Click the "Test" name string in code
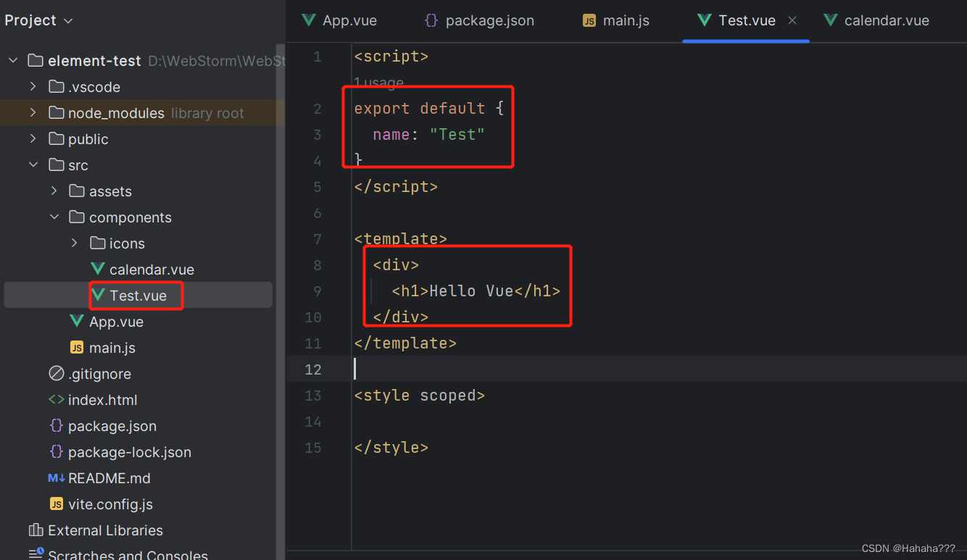 [457, 135]
